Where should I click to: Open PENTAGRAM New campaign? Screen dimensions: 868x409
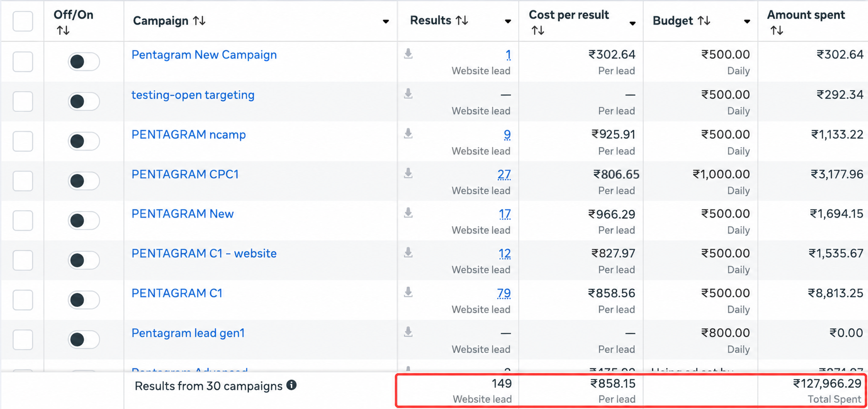pos(182,214)
